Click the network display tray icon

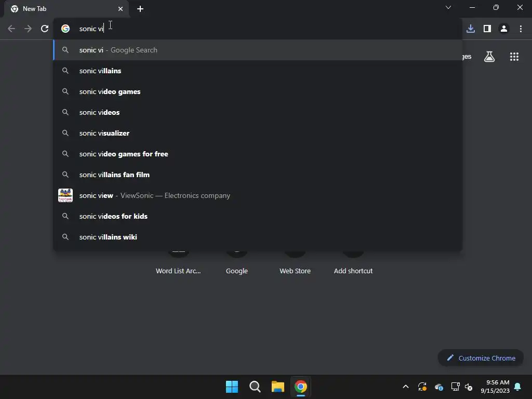click(455, 387)
